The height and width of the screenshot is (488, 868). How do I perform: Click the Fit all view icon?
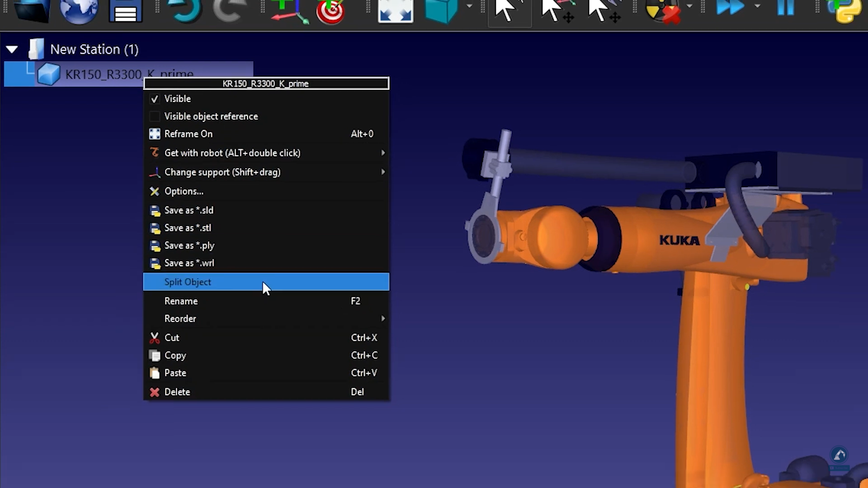pyautogui.click(x=395, y=12)
